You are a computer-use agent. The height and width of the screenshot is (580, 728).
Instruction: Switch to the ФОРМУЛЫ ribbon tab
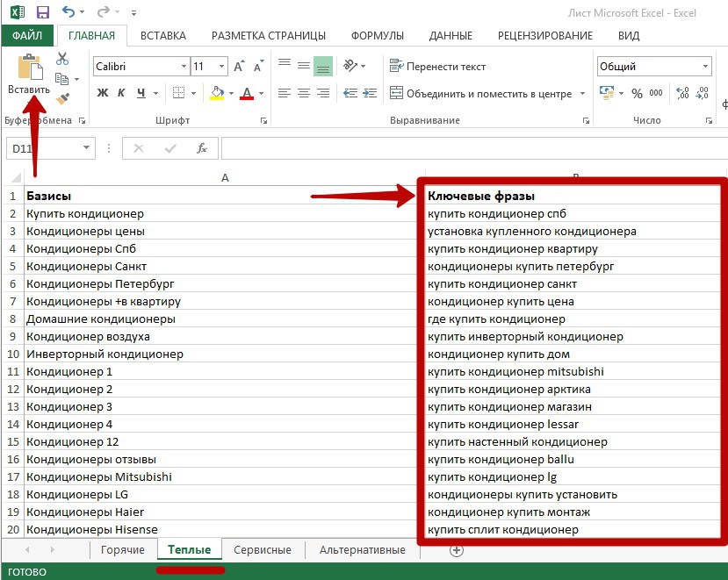pos(377,36)
